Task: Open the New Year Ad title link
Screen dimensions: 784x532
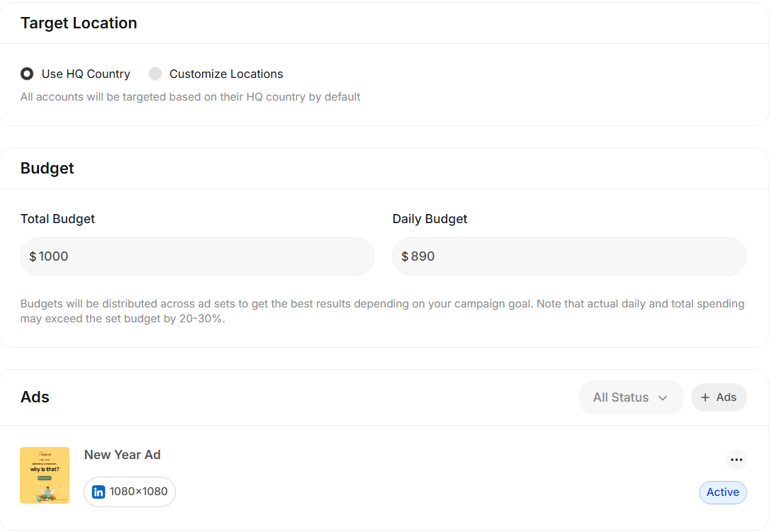Action: click(x=122, y=455)
